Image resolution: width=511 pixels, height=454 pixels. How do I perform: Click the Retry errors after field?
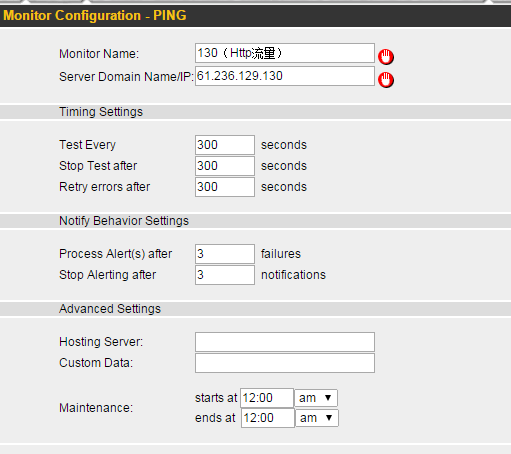tap(225, 187)
